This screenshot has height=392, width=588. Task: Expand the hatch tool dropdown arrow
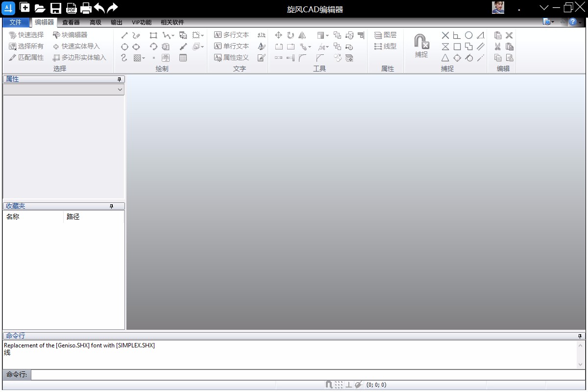[144, 58]
